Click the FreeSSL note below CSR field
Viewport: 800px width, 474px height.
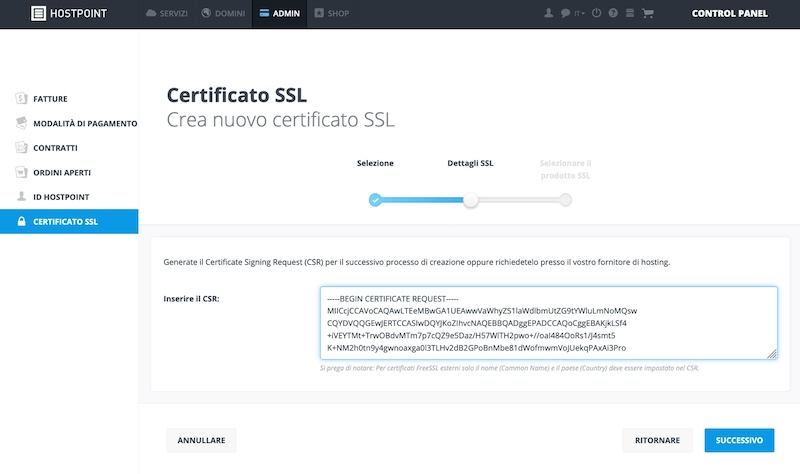pyautogui.click(x=509, y=368)
